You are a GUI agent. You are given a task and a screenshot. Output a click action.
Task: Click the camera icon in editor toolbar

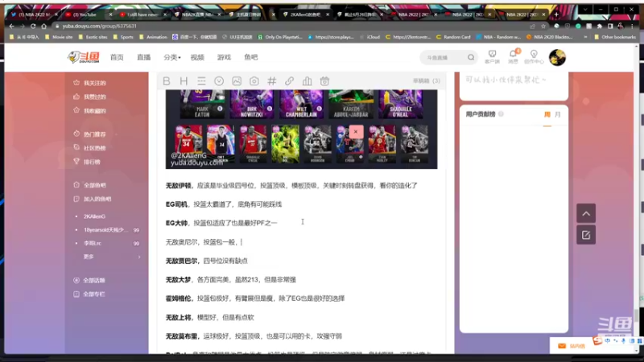[x=254, y=81]
